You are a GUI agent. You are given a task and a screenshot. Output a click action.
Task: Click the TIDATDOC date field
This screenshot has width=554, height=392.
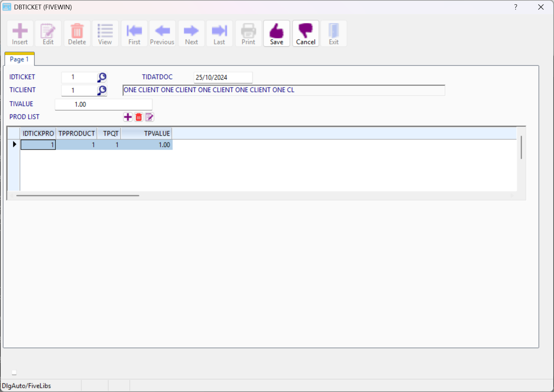click(x=223, y=77)
